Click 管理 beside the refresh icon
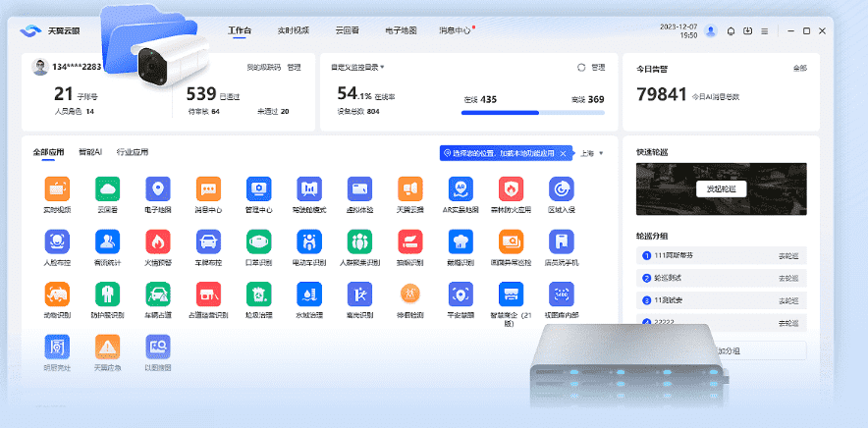The width and height of the screenshot is (868, 428). click(598, 67)
